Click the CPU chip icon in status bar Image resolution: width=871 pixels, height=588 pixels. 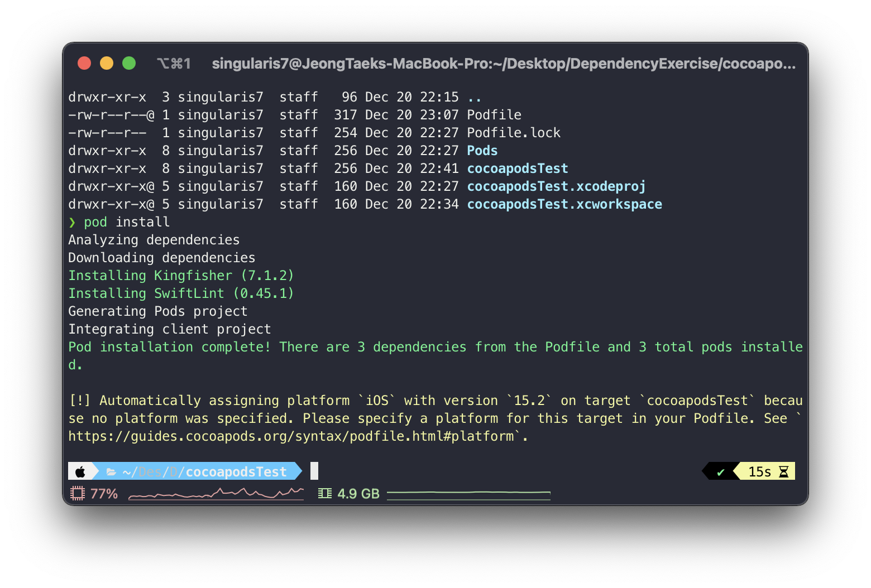pyautogui.click(x=78, y=494)
